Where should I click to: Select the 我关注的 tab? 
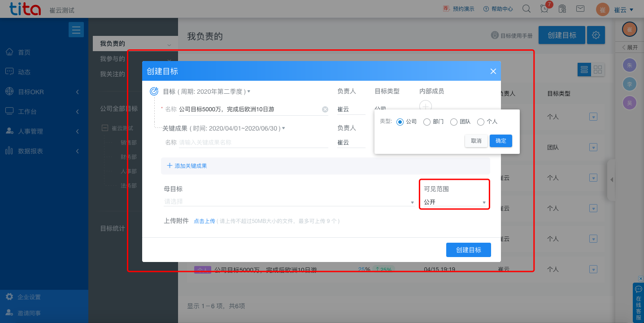(113, 74)
